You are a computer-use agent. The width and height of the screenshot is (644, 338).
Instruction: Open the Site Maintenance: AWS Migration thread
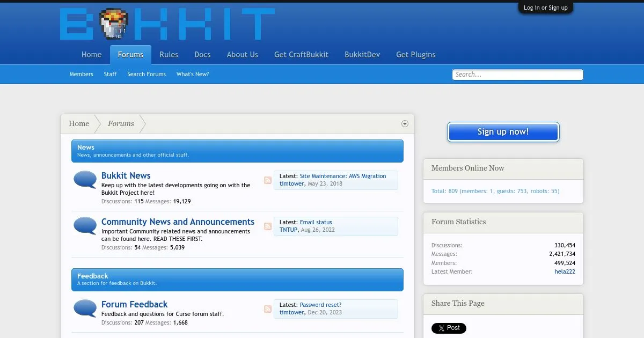pos(342,176)
